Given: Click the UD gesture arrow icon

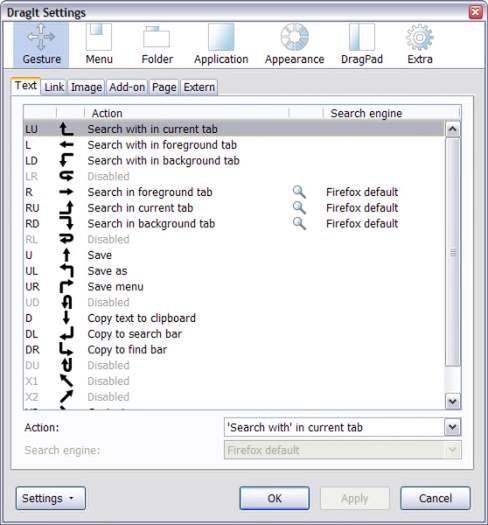Looking at the screenshot, I should [x=66, y=302].
